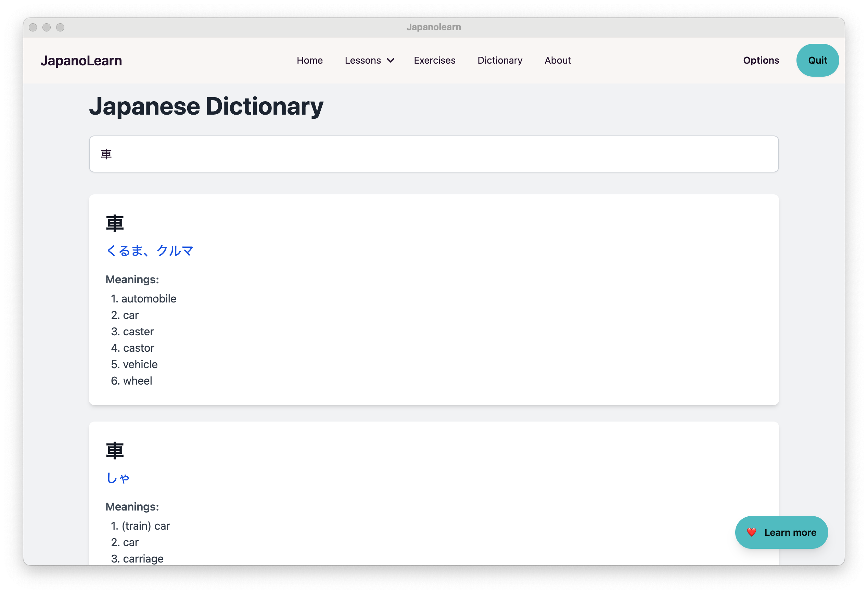The image size is (868, 594).
Task: Click the first 車 entry heading
Action: (114, 222)
